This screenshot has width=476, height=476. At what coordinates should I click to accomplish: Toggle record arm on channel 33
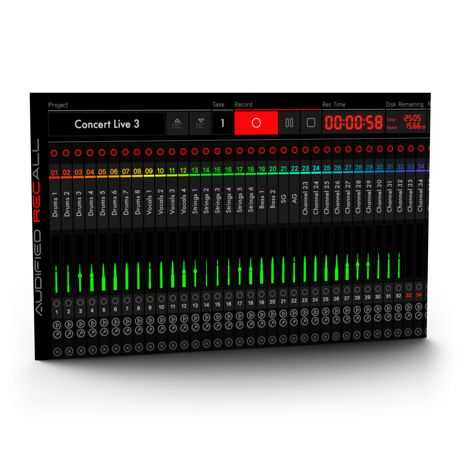coord(411,148)
